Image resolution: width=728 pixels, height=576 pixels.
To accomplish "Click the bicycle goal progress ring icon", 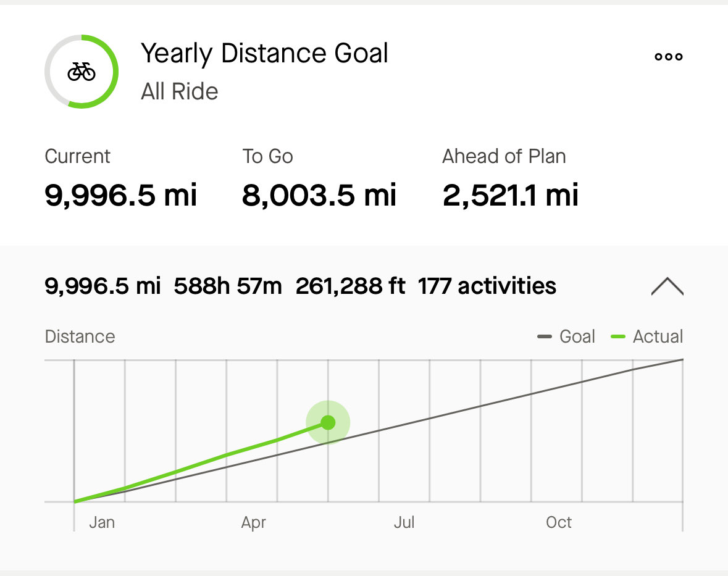I will click(81, 72).
